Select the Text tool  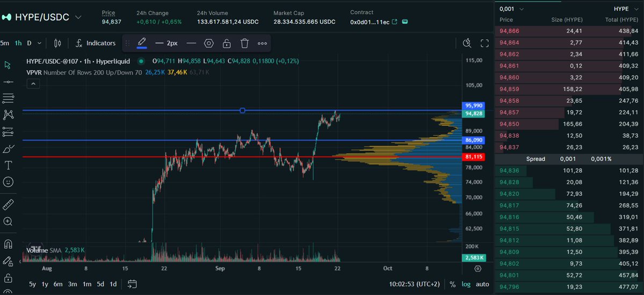[x=8, y=165]
